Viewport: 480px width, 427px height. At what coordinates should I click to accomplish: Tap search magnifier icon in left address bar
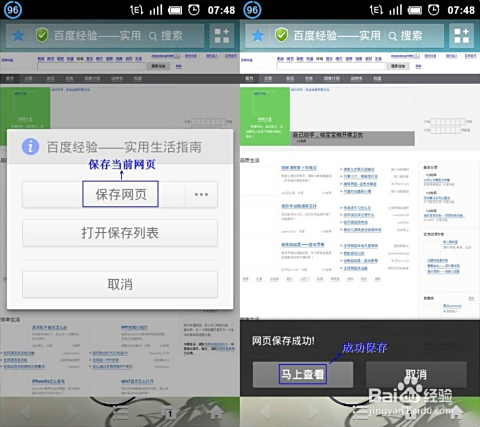153,36
